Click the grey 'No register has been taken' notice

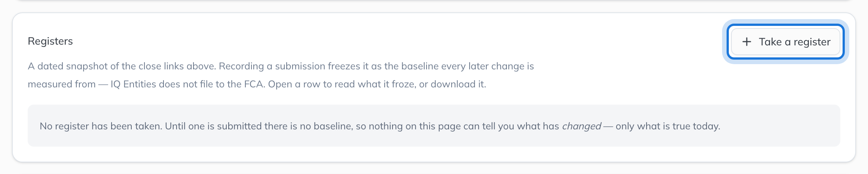434,126
